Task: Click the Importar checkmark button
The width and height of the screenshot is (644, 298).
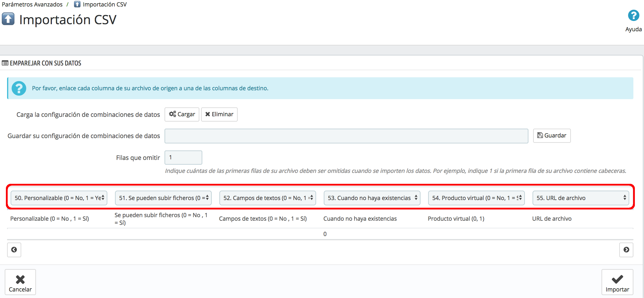Action: tap(617, 282)
